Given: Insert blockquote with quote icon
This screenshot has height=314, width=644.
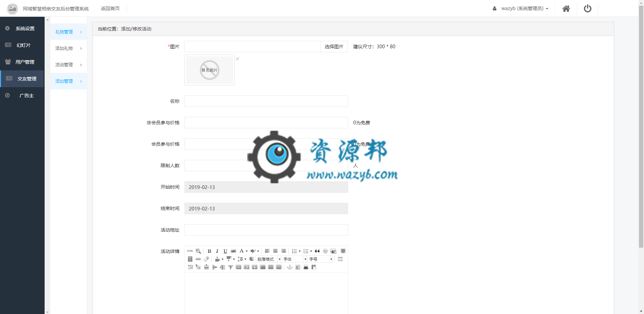Looking at the screenshot, I should 317,251.
